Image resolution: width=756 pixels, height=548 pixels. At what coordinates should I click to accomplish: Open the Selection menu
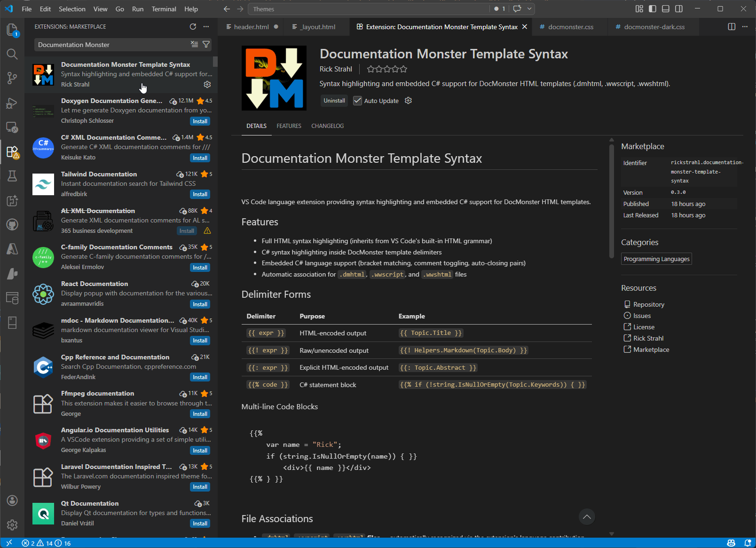(x=72, y=9)
